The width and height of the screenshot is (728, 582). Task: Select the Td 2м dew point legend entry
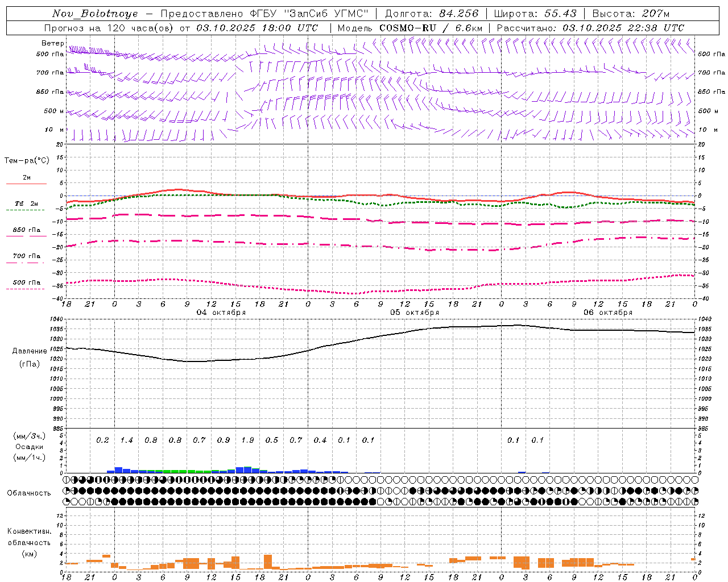26,203
